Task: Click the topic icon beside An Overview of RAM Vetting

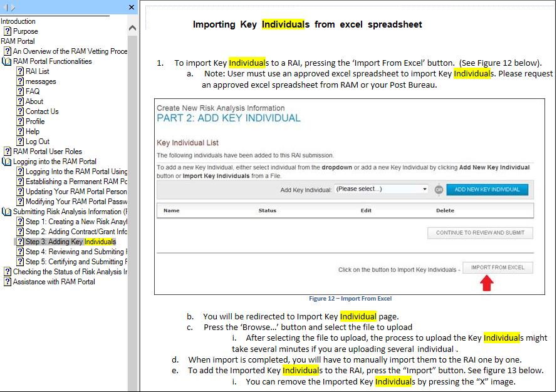Action: [x=8, y=51]
